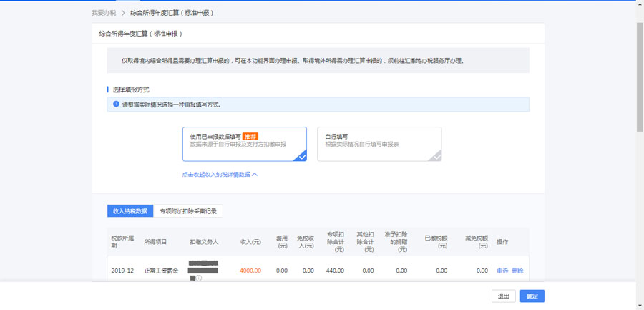Click the chevron next to 点击收起收入纳税详情数据
The image size is (644, 310).
[255, 174]
